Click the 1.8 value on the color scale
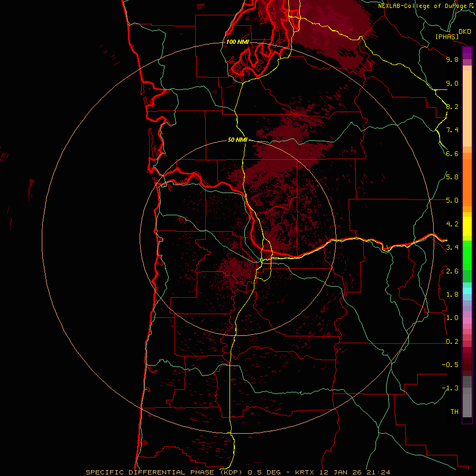The height and width of the screenshot is (476, 476). [452, 295]
